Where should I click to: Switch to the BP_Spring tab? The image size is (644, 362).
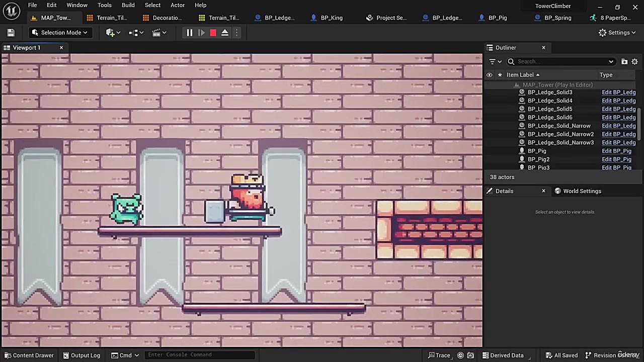553,18
